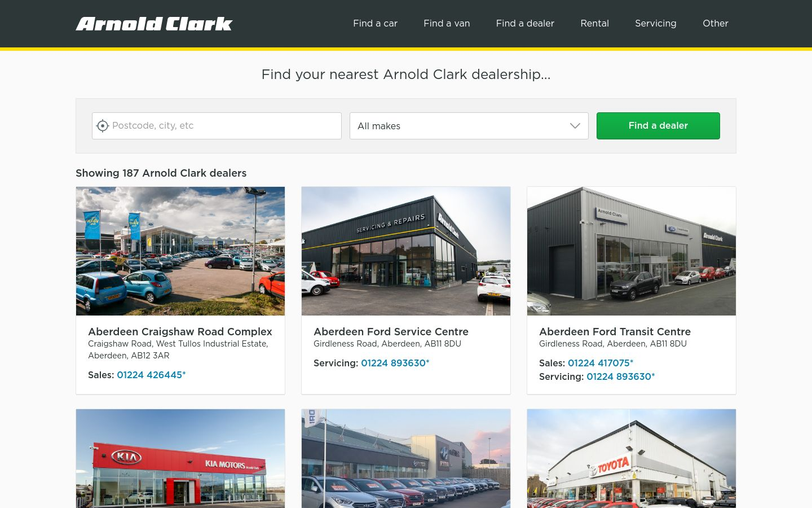Expand the Other navigation menu

tap(715, 23)
